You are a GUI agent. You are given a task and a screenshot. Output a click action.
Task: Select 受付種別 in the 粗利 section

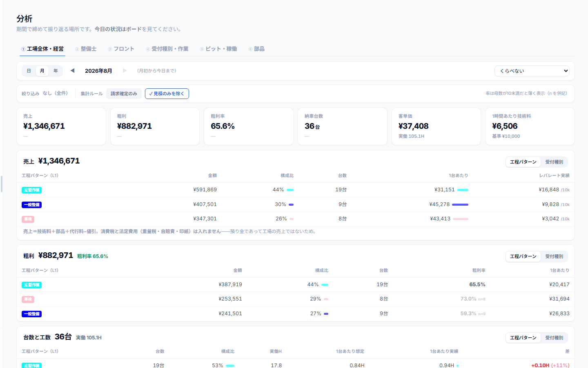[x=554, y=256]
